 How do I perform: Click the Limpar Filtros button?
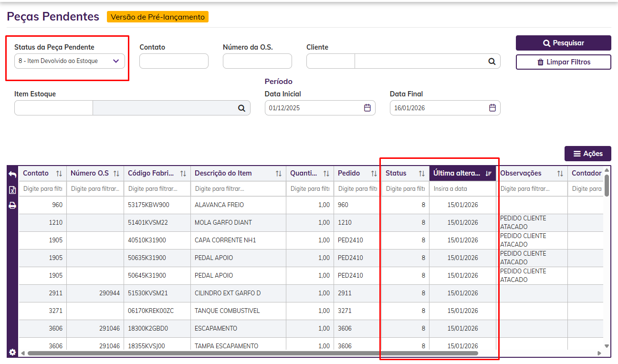tap(563, 62)
